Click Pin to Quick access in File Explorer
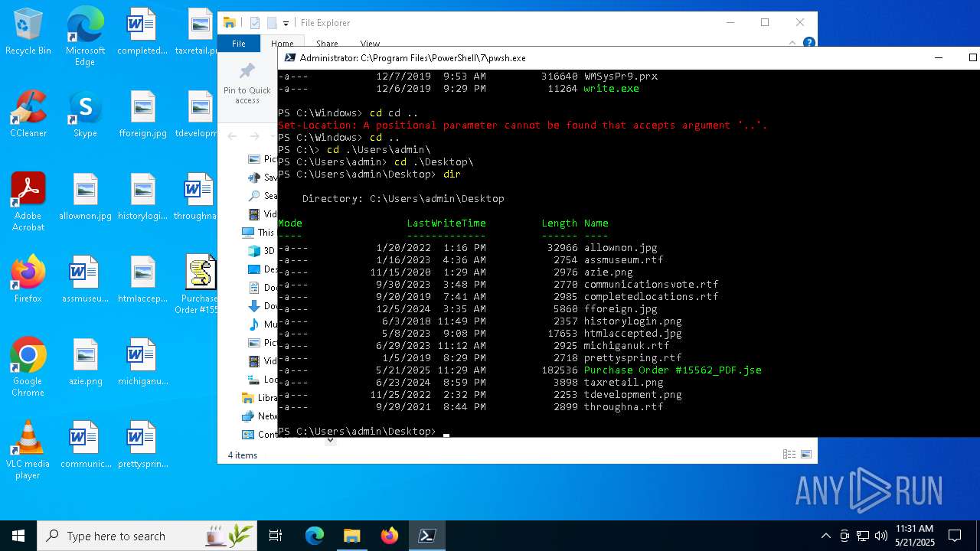 (247, 83)
